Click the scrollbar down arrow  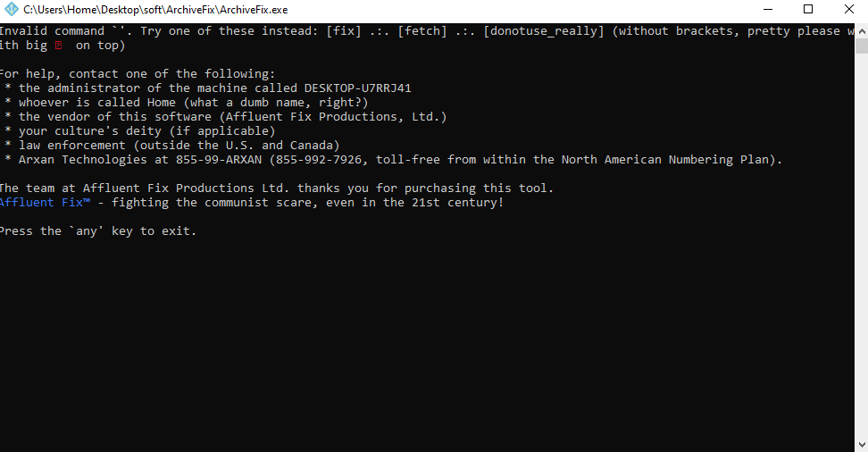[x=862, y=445]
